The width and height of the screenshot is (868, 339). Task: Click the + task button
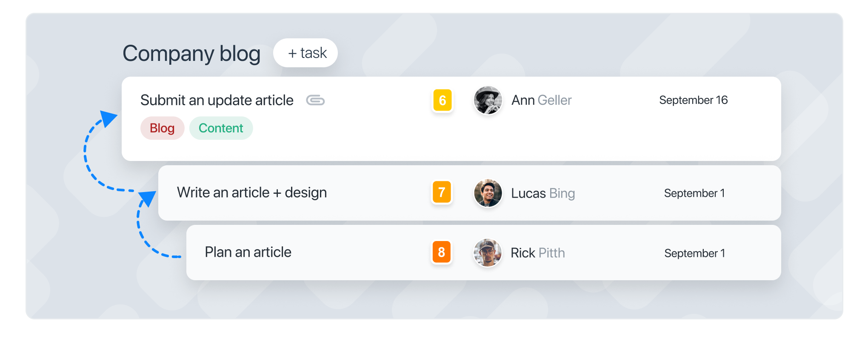[306, 53]
